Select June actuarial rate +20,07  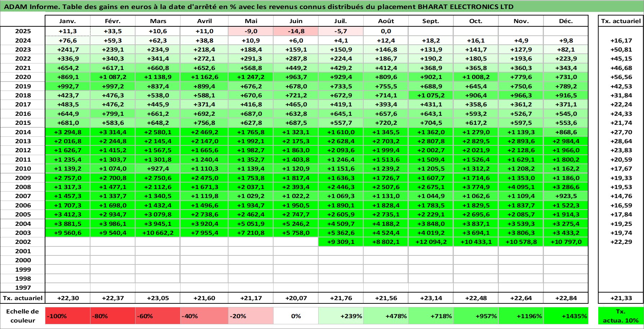(296, 298)
